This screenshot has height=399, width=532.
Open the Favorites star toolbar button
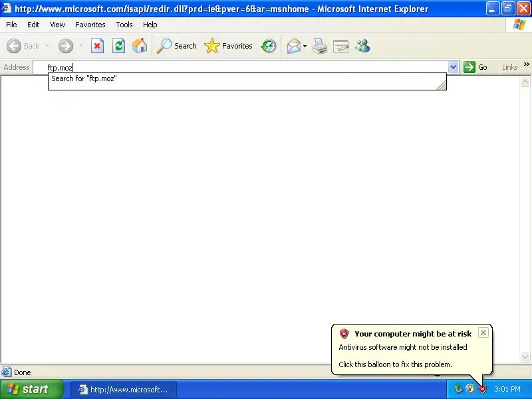228,46
